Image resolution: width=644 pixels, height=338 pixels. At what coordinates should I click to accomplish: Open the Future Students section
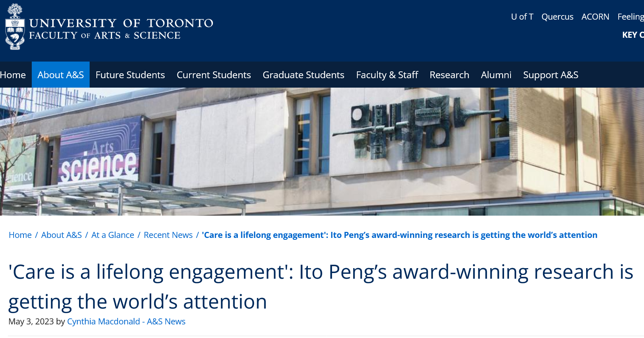[130, 75]
